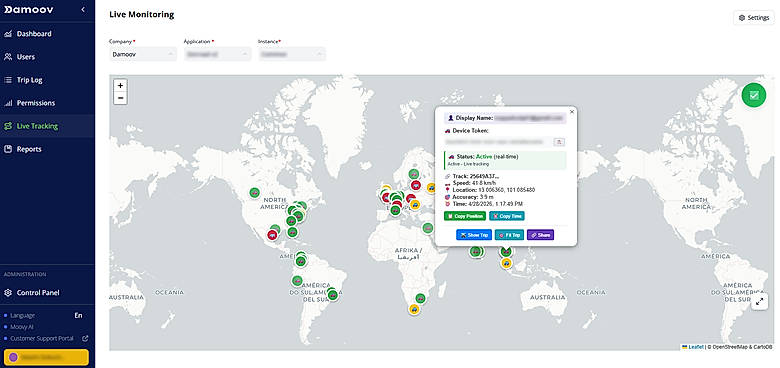Zoom out of the map with minus

point(120,98)
